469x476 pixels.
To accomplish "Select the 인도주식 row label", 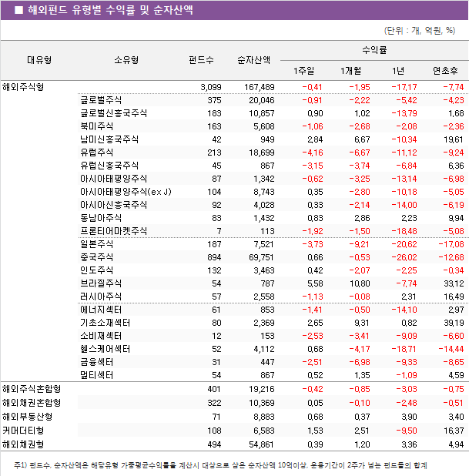I will tap(96, 270).
